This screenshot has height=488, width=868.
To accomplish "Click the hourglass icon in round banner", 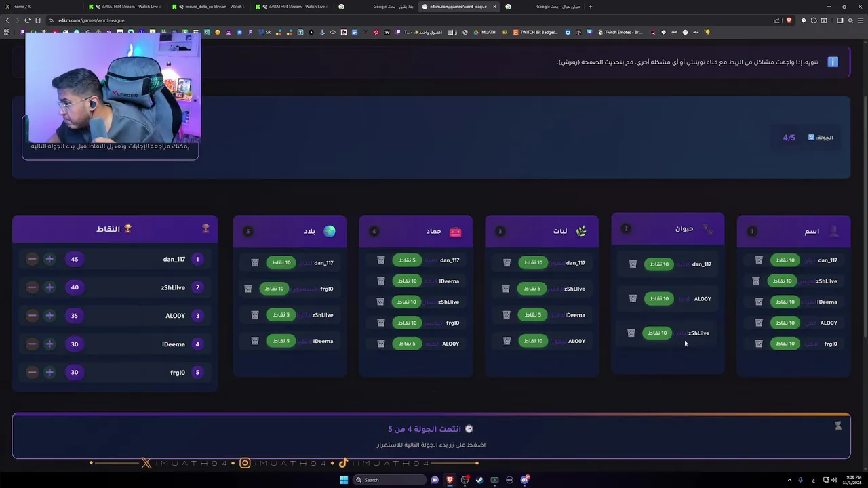I will coord(837,426).
